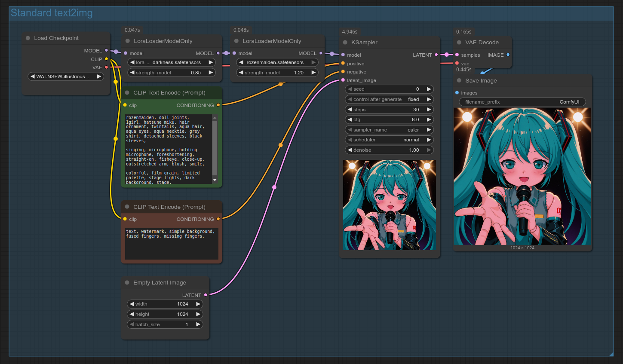Select the Standard text2img group title
The height and width of the screenshot is (364, 623).
pyautogui.click(x=52, y=13)
